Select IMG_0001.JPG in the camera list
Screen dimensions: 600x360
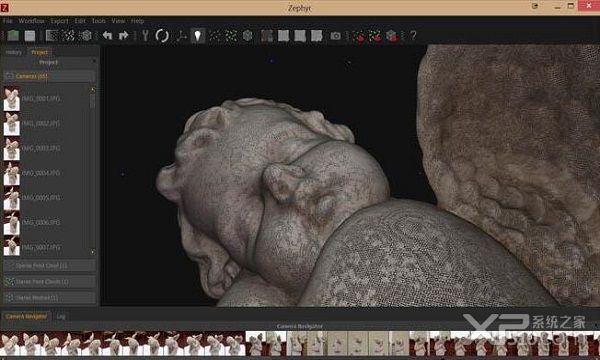pos(41,99)
